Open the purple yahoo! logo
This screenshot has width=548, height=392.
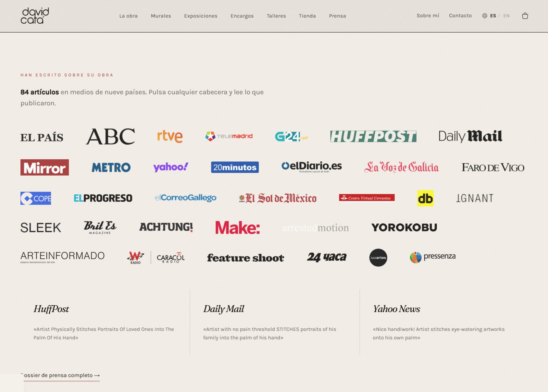[x=171, y=167]
